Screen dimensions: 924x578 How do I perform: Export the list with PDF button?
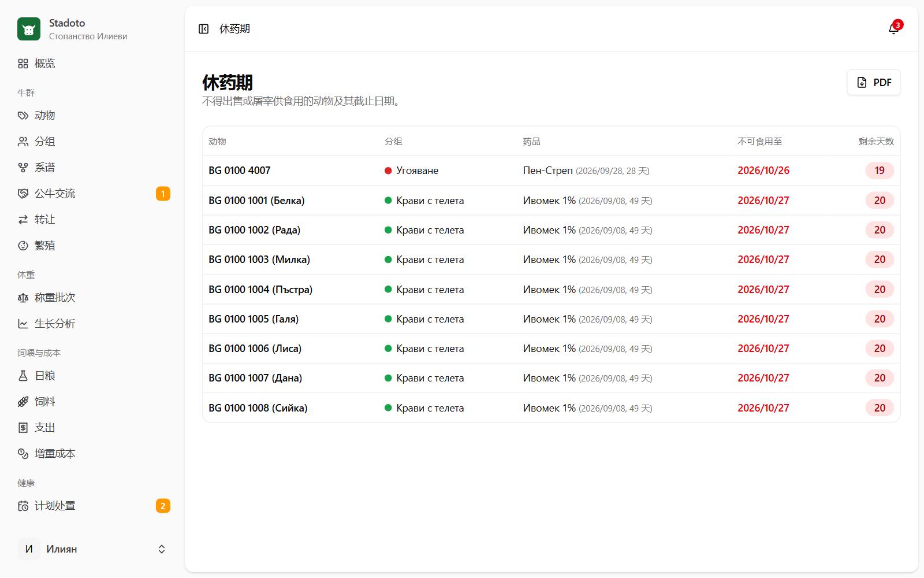pyautogui.click(x=874, y=82)
